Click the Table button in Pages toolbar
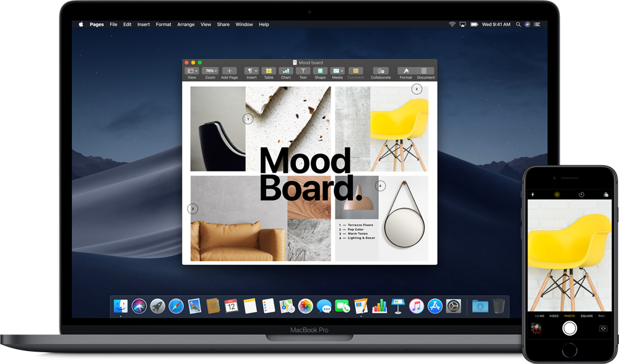Image resolution: width=619 pixels, height=364 pixels. (268, 71)
